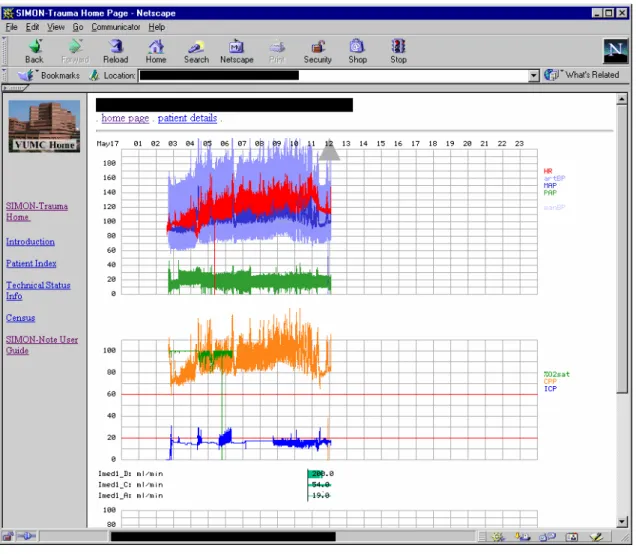Follow the home page link
The image size is (636, 554).
(125, 118)
